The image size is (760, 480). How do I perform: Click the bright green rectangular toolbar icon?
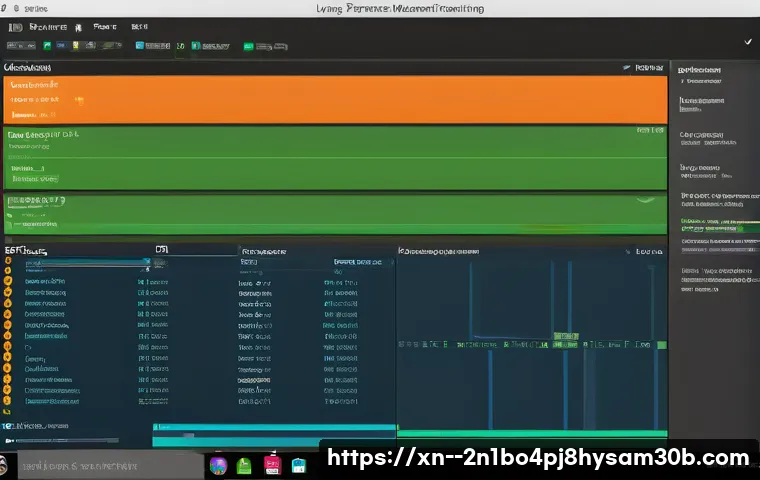(248, 47)
